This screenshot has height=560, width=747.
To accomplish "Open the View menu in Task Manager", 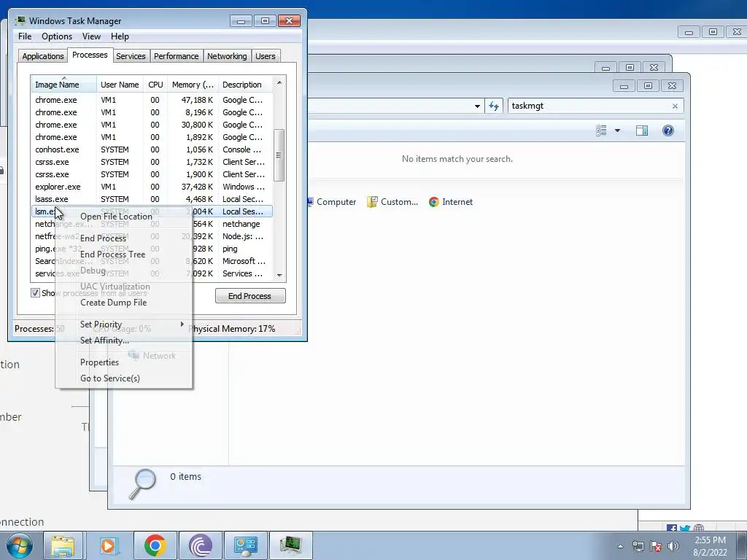I will pyautogui.click(x=91, y=36).
